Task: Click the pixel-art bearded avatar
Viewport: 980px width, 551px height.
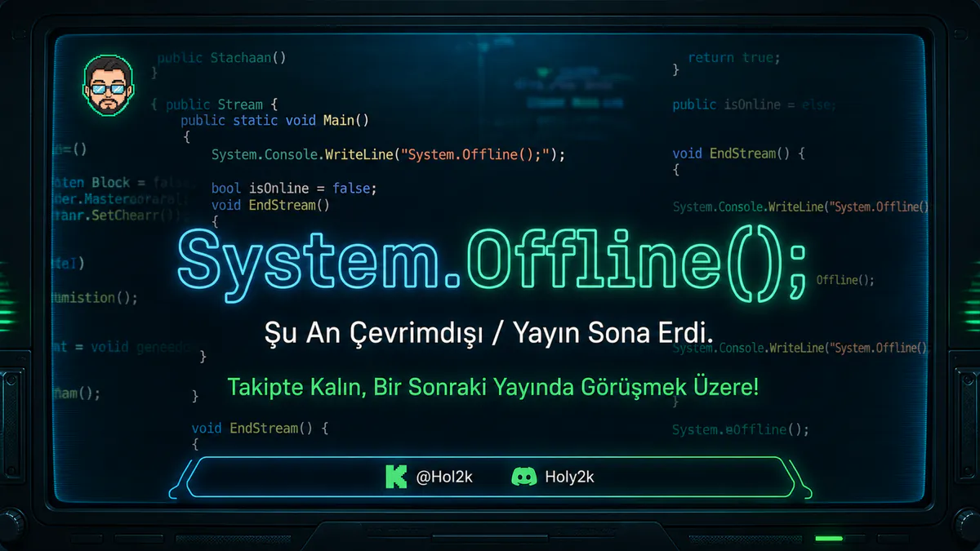Action: (x=109, y=87)
